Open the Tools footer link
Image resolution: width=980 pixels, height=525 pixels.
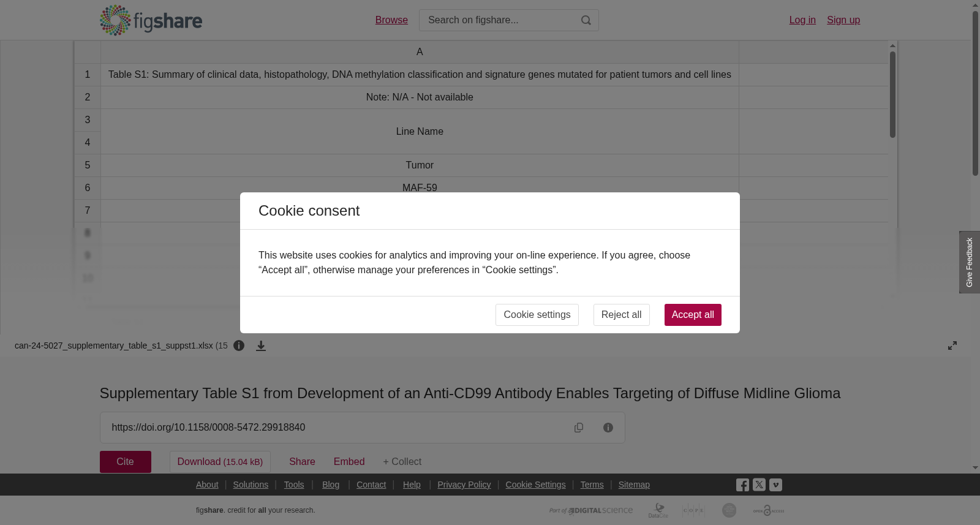point(294,485)
